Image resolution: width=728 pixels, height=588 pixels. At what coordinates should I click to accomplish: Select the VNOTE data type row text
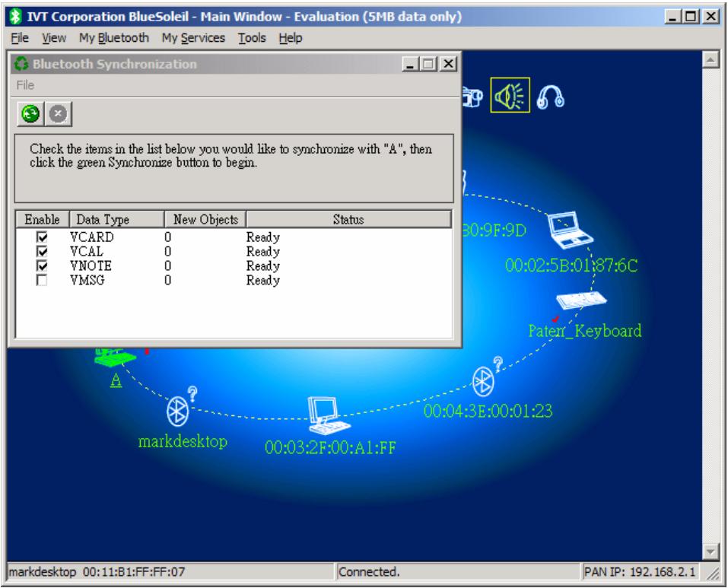coord(91,266)
